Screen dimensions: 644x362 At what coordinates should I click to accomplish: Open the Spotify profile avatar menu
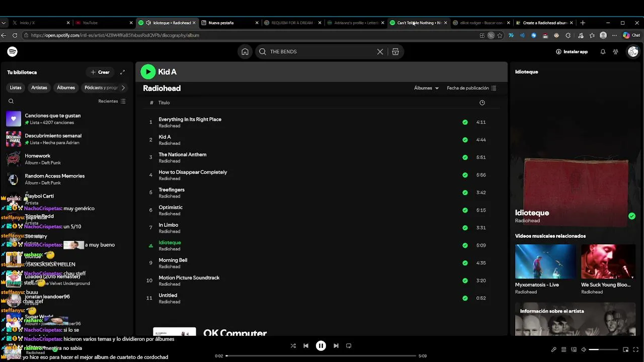pyautogui.click(x=633, y=52)
